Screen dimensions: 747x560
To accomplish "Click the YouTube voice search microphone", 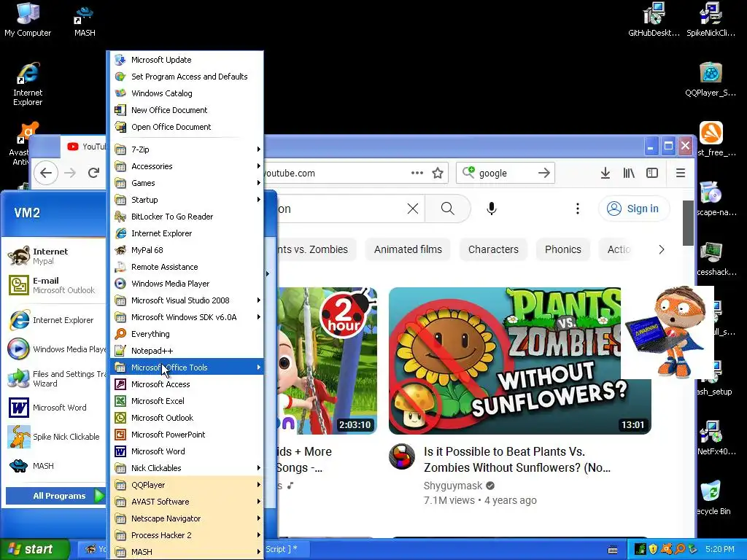I will pyautogui.click(x=492, y=209).
